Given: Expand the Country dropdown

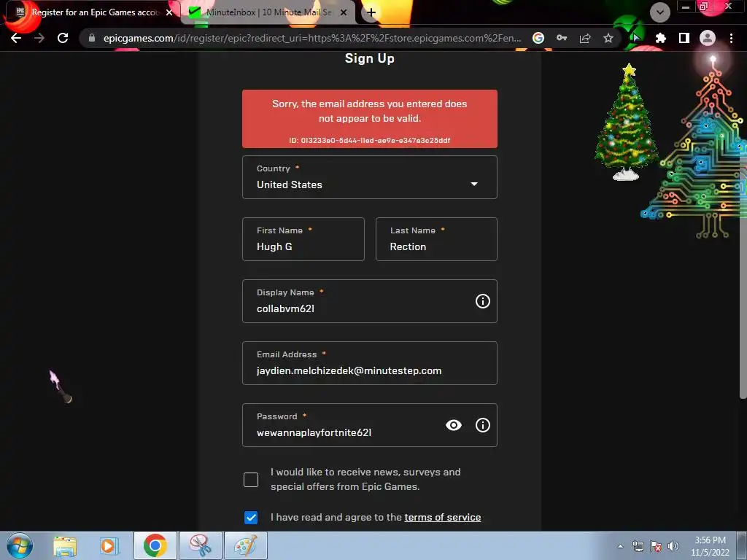Looking at the screenshot, I should pyautogui.click(x=370, y=177).
